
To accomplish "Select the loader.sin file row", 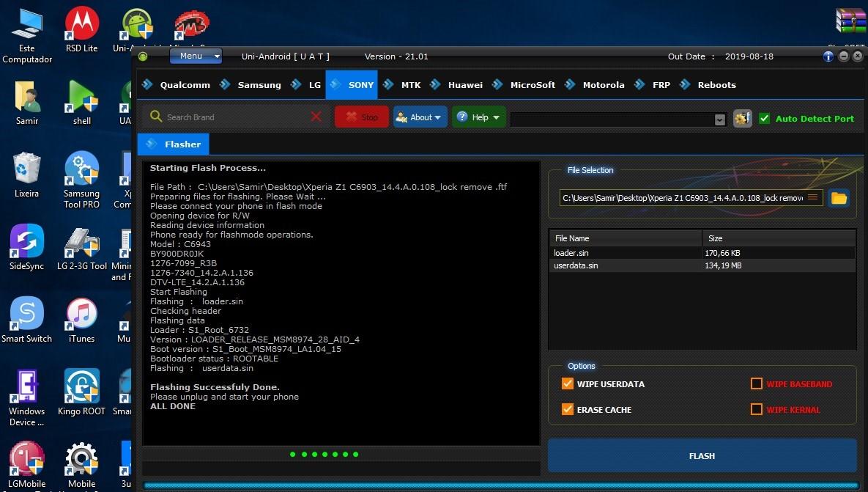I will point(702,253).
